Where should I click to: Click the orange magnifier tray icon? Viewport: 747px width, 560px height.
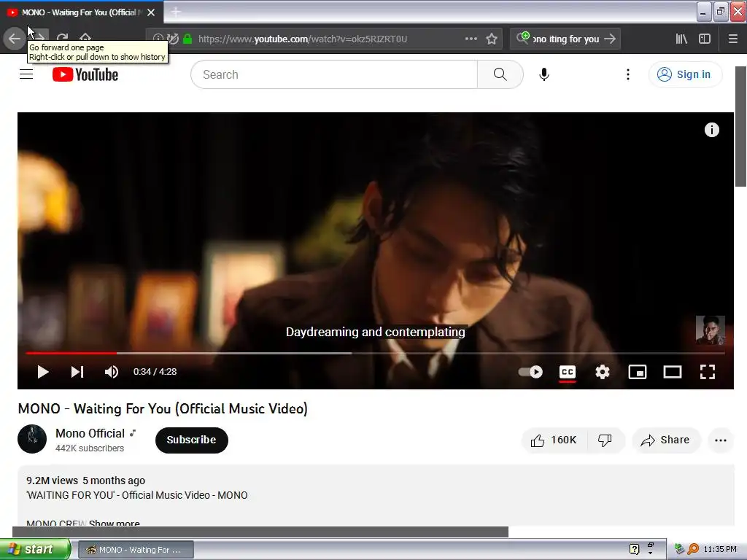pyautogui.click(x=693, y=549)
